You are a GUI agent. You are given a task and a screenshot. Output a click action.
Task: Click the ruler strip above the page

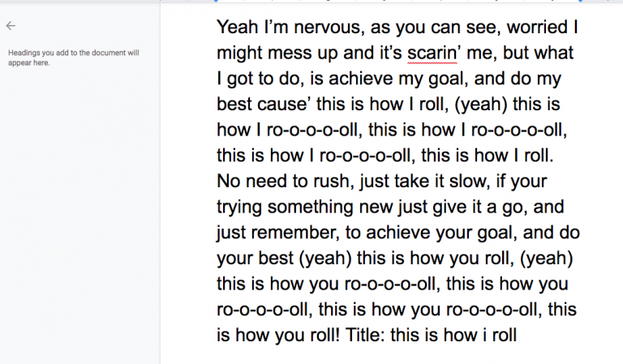[391, 1]
